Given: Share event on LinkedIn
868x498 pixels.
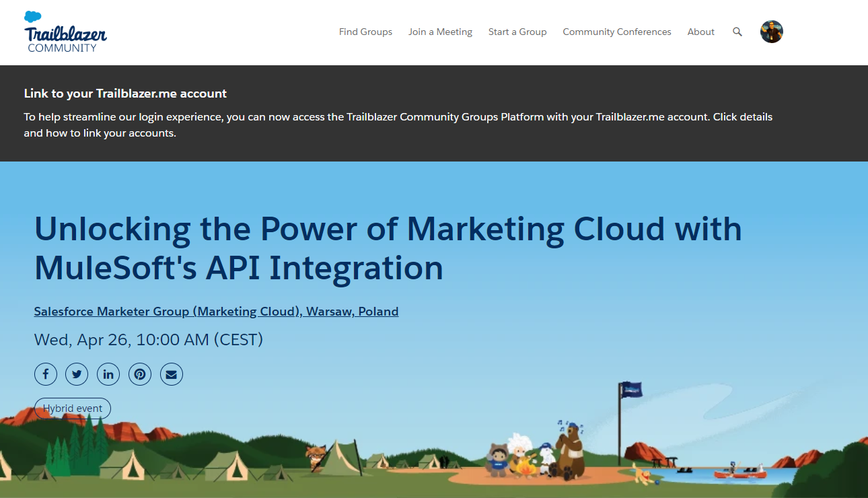Looking at the screenshot, I should pyautogui.click(x=108, y=374).
